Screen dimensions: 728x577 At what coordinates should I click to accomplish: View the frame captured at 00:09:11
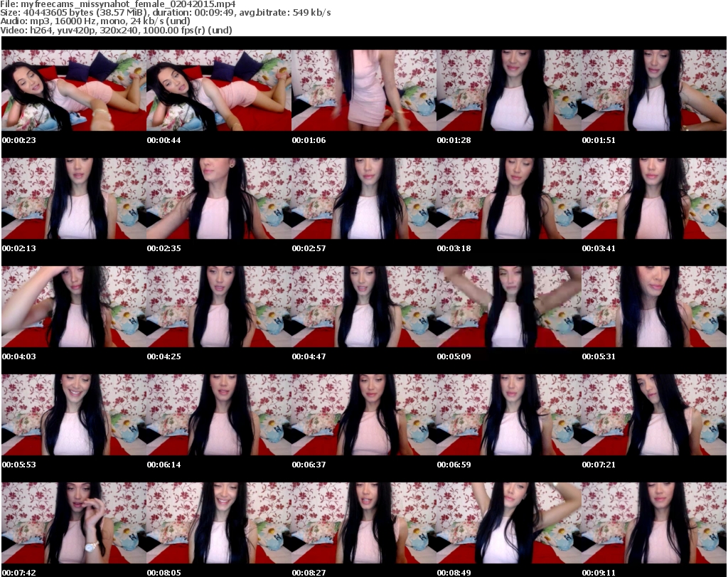(654, 523)
